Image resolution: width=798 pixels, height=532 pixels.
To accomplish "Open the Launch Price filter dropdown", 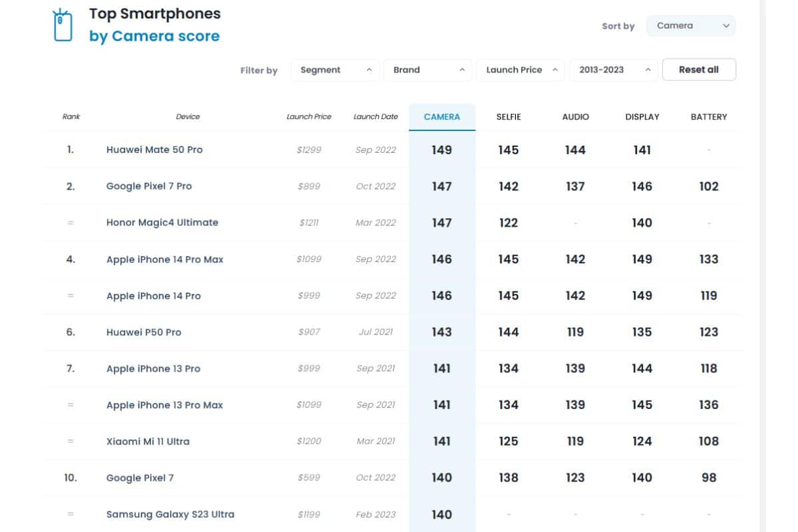I will 521,70.
